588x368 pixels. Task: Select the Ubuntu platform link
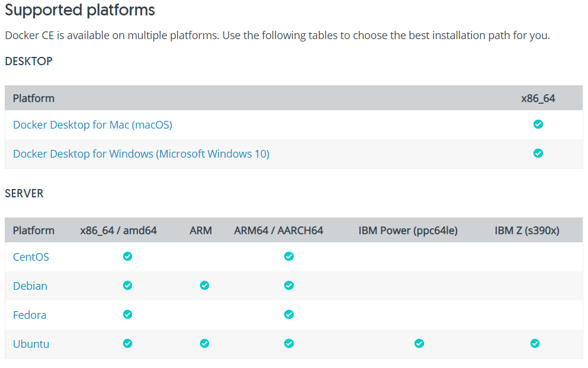tap(31, 344)
